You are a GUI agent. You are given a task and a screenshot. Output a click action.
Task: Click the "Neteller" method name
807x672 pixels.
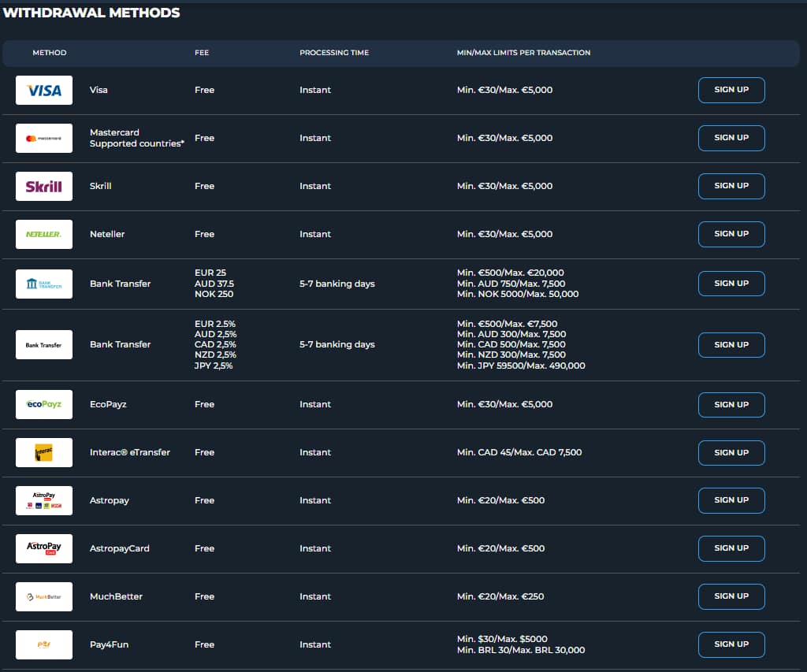pyautogui.click(x=107, y=234)
